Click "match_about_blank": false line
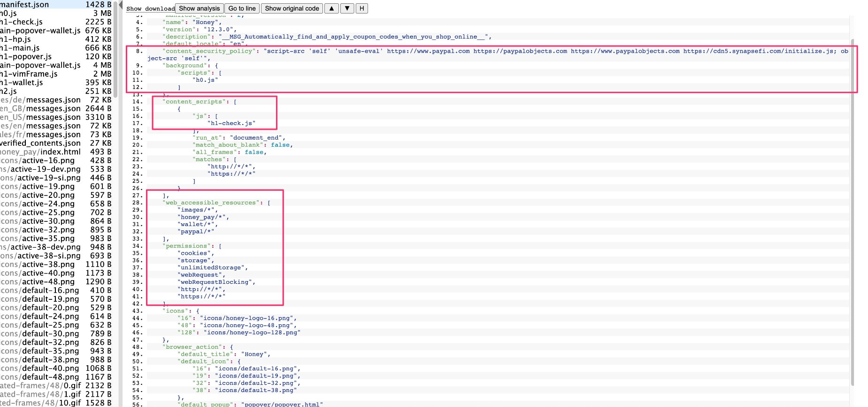Screen dimensions: 868x407 coord(243,145)
